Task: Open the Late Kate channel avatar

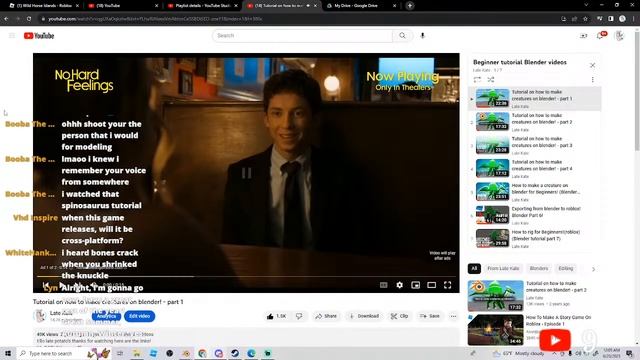Action: tap(40, 316)
